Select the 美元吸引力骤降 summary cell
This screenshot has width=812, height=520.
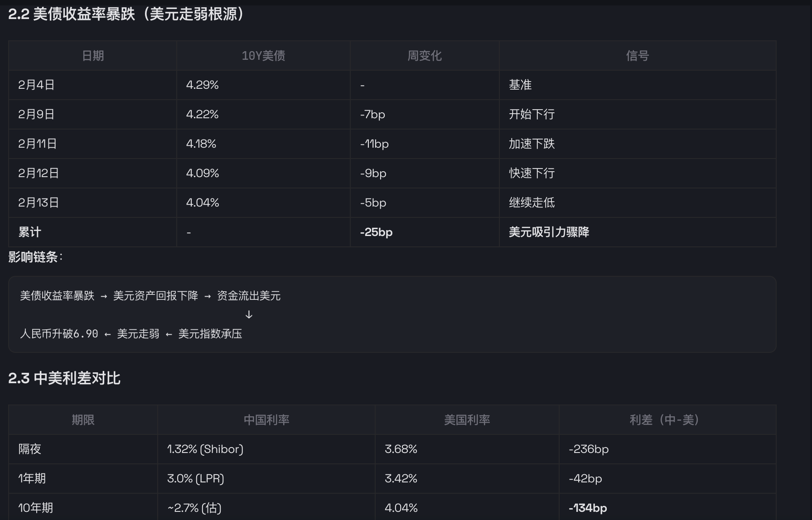[x=549, y=232]
